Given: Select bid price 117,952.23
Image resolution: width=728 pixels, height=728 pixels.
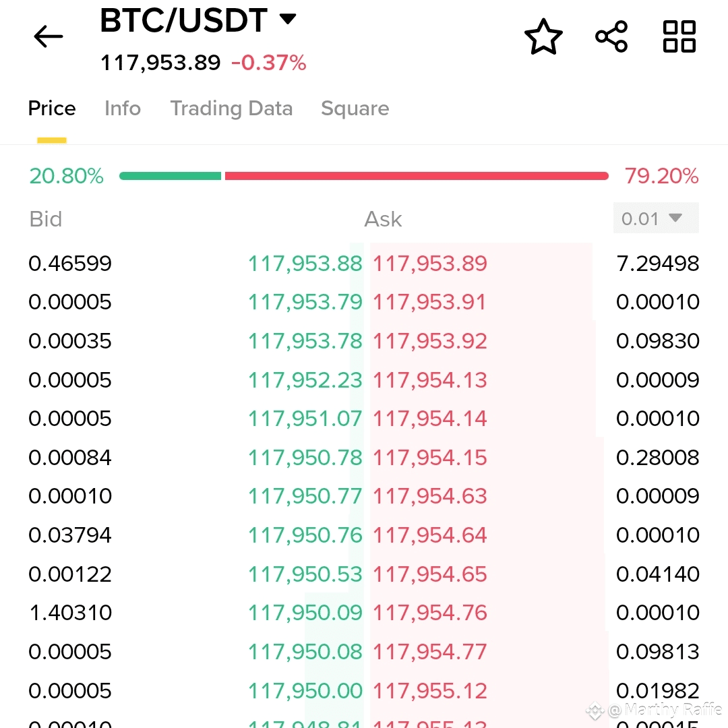Looking at the screenshot, I should point(305,380).
